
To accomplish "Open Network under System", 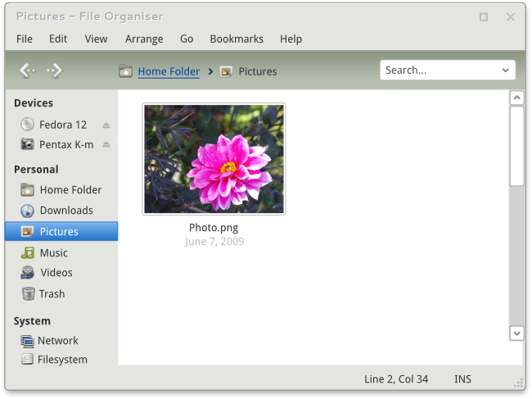I will 58,341.
